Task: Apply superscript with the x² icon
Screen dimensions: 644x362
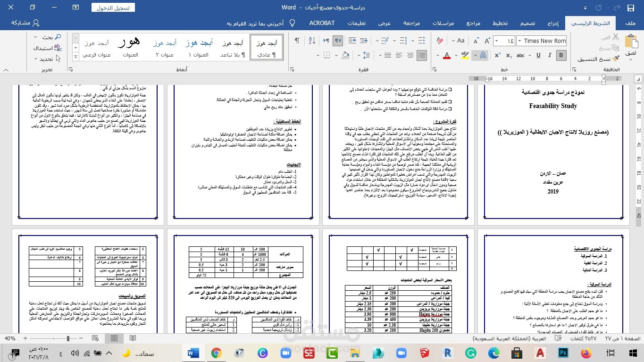Action: 497,55
